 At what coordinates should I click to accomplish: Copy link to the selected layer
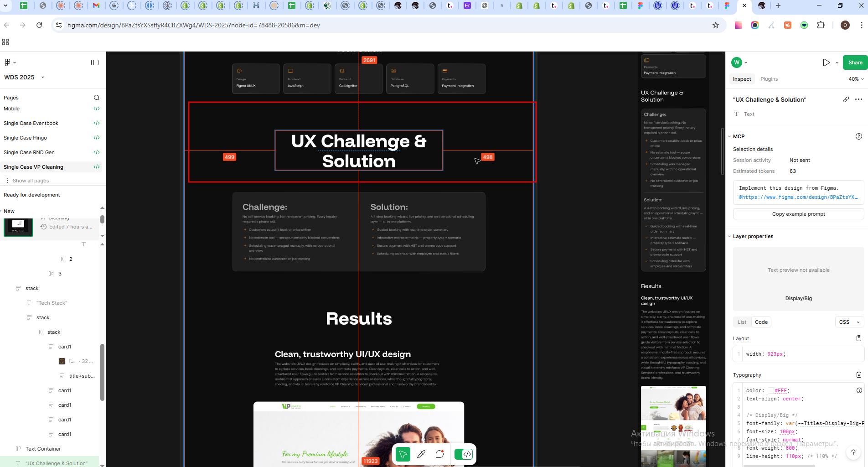(846, 99)
